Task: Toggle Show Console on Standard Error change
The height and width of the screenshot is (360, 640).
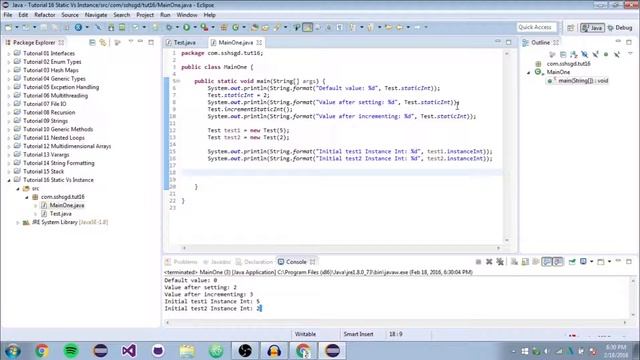Action: click(558, 262)
